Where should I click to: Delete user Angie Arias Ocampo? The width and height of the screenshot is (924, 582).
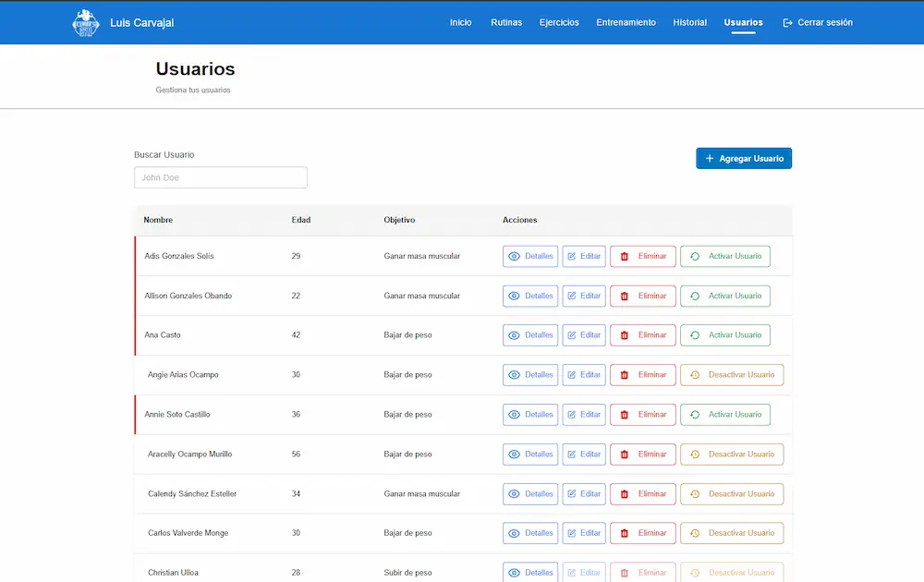click(x=642, y=375)
